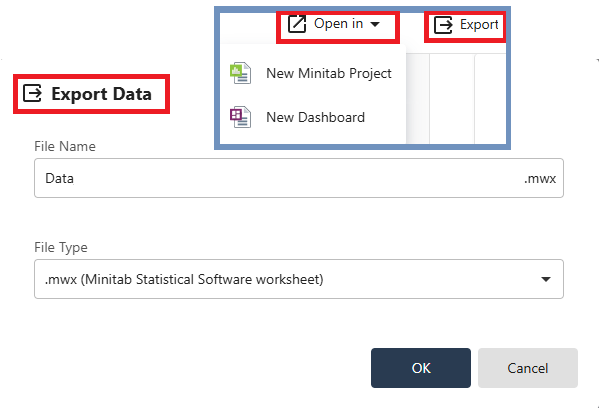This screenshot has width=600, height=408.
Task: Click the File Type dropdown arrow
Action: pyautogui.click(x=546, y=279)
